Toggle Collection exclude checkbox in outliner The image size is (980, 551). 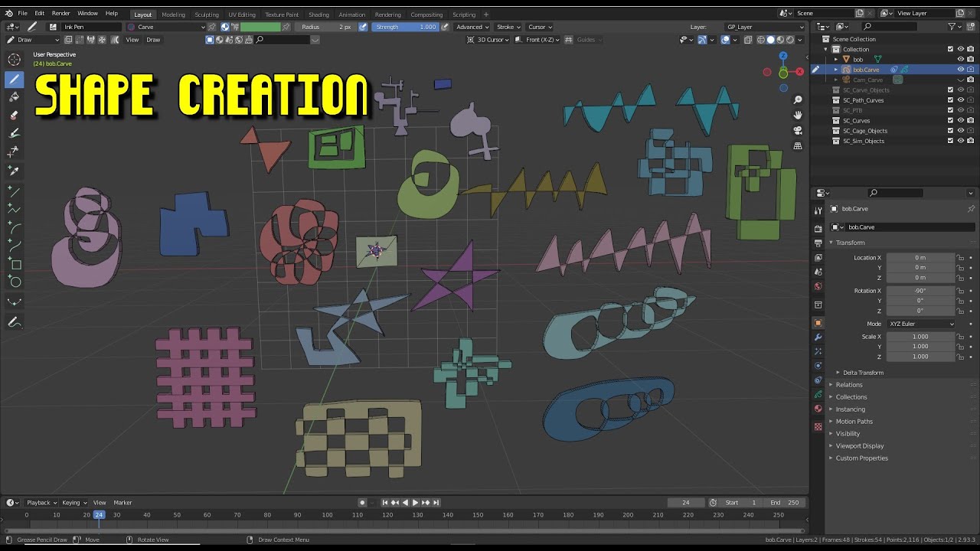click(x=951, y=49)
